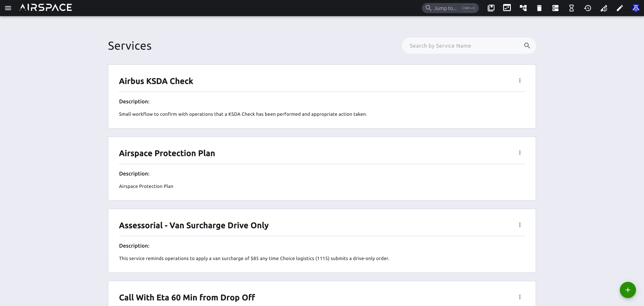Screen dimensions: 644x306
Task: Click the trash bin icon in top bar
Action: click(x=539, y=8)
